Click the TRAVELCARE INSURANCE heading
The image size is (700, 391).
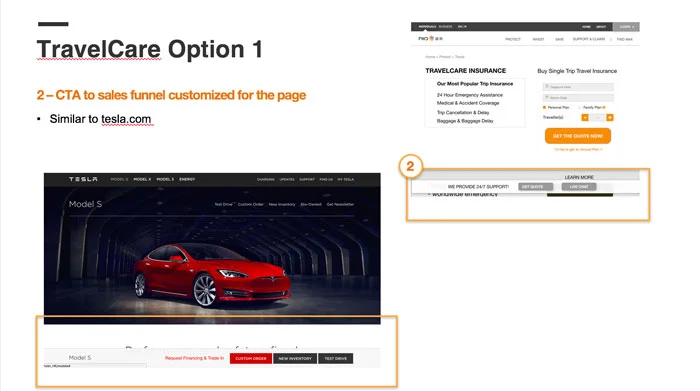click(x=466, y=71)
